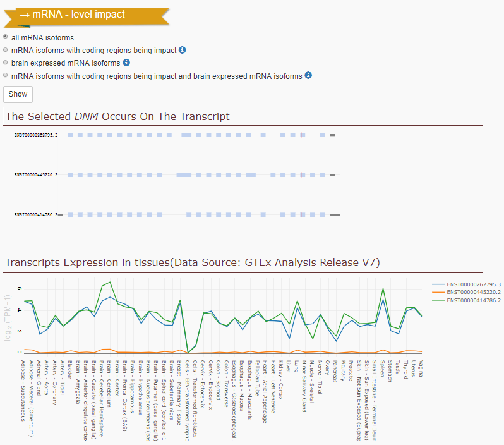
Task: Choose mRNA isoforms with coding regions option
Action: click(6, 50)
